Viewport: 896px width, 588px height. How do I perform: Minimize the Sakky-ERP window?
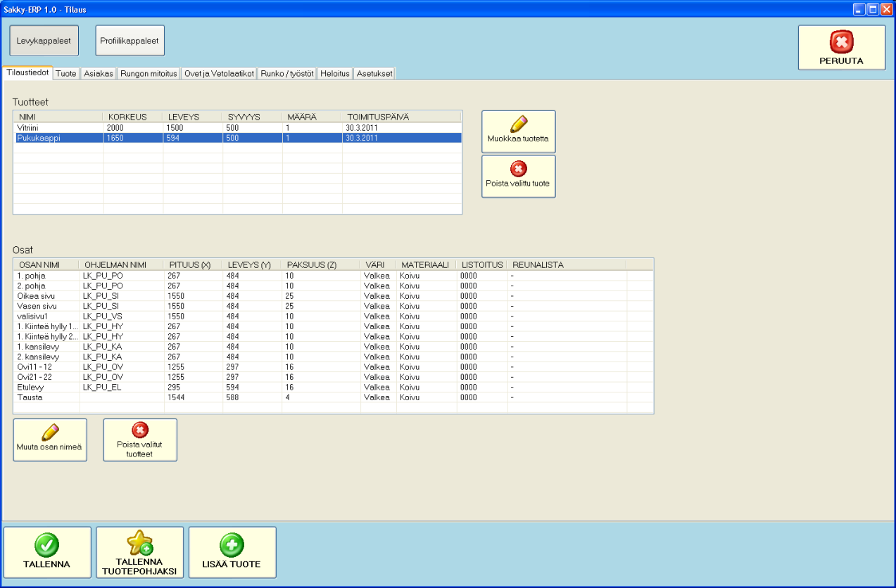[x=859, y=9]
